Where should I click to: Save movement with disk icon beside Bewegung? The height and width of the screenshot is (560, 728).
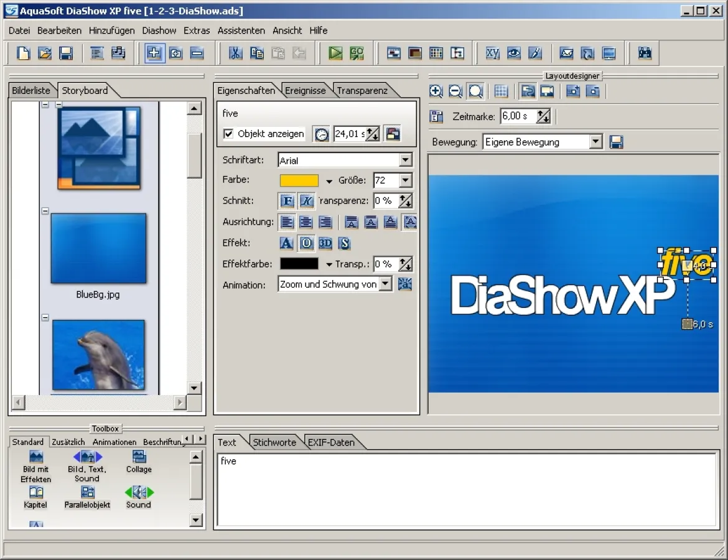pos(616,142)
